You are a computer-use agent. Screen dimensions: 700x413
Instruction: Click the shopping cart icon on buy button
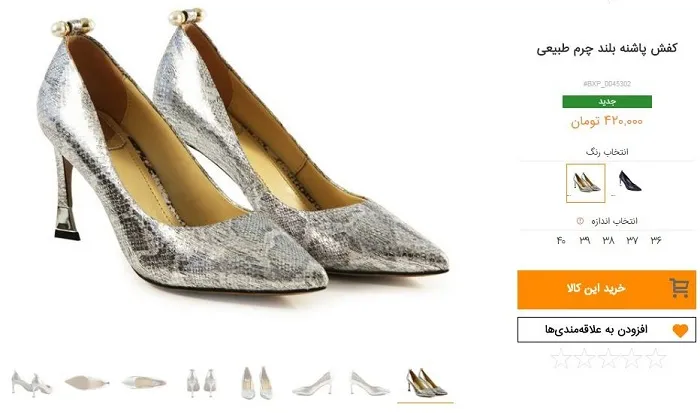[x=679, y=288]
